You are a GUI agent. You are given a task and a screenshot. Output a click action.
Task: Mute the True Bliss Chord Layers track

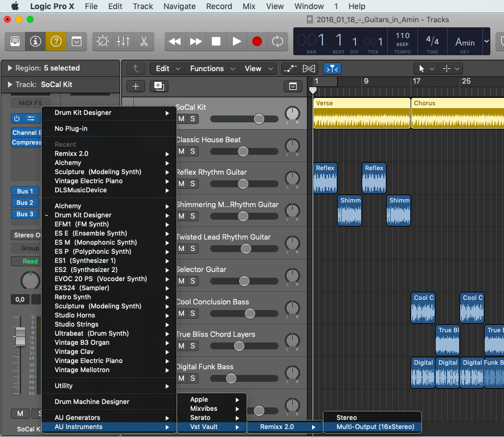click(x=182, y=346)
